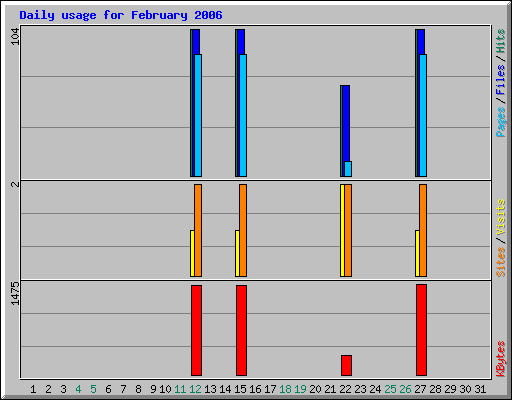Click the short red KBytes bar for day 22

pyautogui.click(x=346, y=365)
